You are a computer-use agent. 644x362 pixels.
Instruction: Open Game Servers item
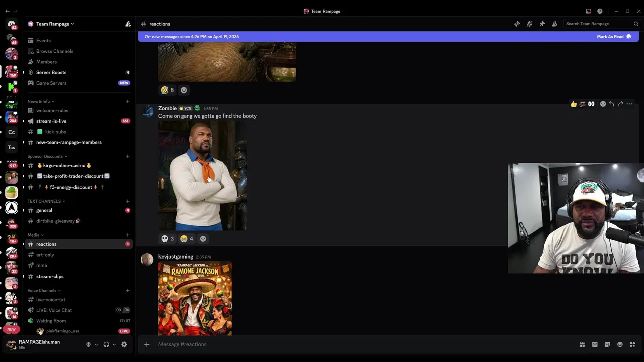78,83
